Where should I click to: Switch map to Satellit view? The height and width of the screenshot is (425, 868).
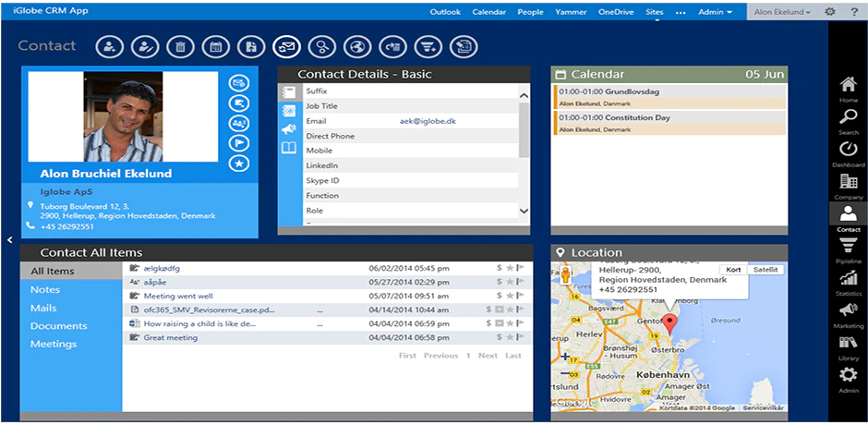(765, 269)
